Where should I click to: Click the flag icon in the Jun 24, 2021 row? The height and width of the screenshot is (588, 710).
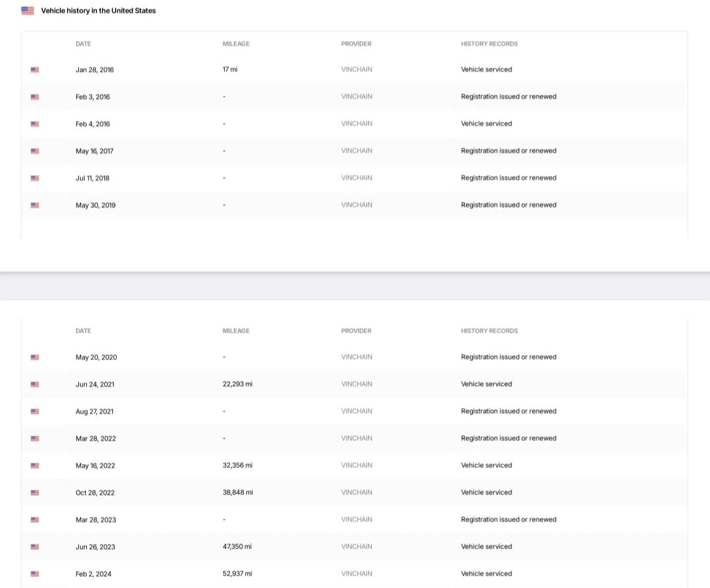(35, 384)
